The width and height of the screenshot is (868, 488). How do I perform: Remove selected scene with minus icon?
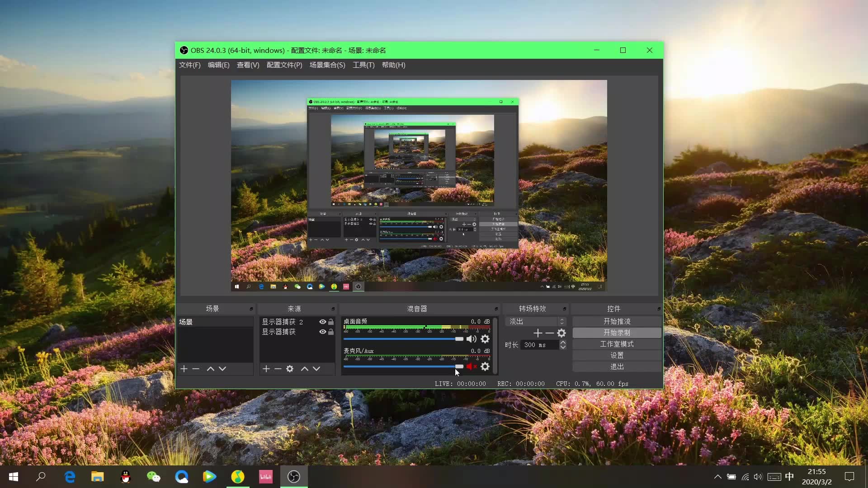click(x=196, y=369)
